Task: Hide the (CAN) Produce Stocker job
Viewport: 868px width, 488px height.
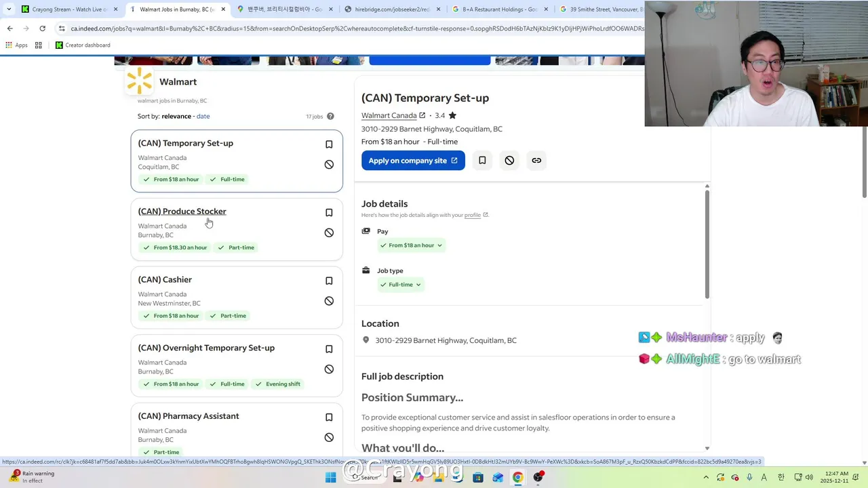Action: pos(329,232)
